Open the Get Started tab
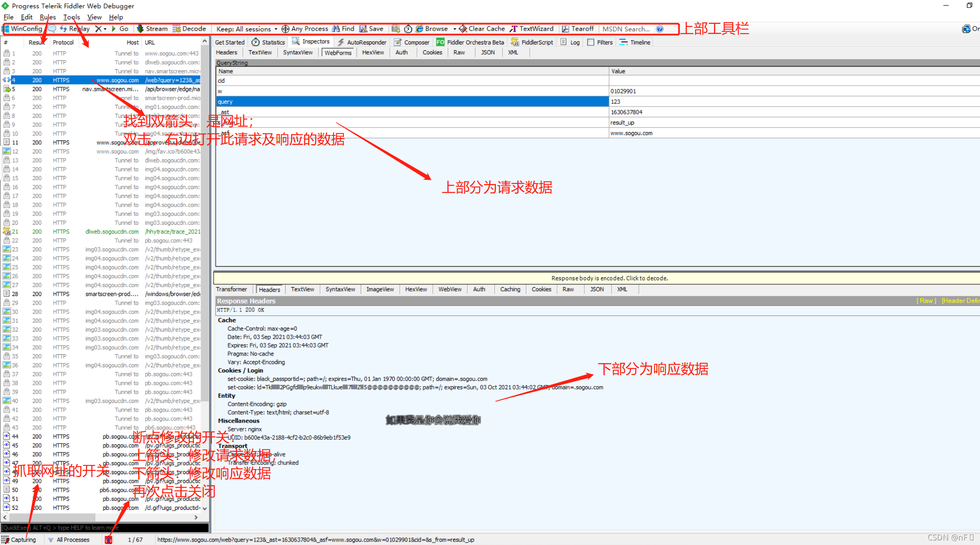Screen dimensions: 980x545 (229, 42)
